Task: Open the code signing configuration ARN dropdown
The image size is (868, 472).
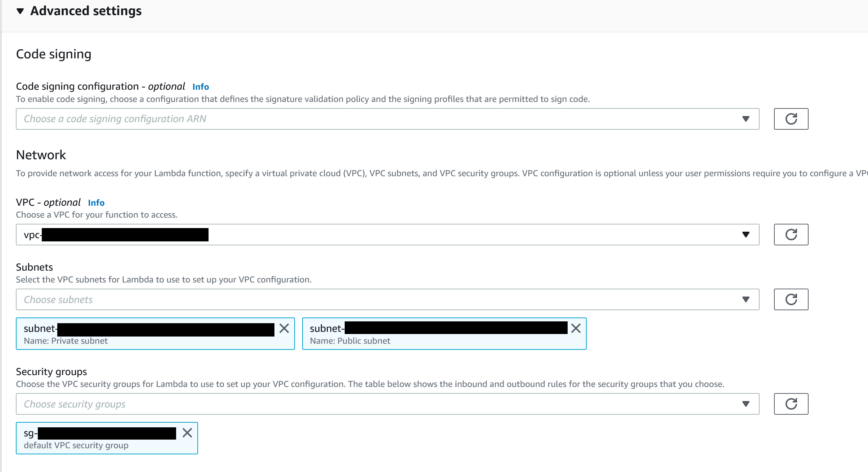Action: 746,119
